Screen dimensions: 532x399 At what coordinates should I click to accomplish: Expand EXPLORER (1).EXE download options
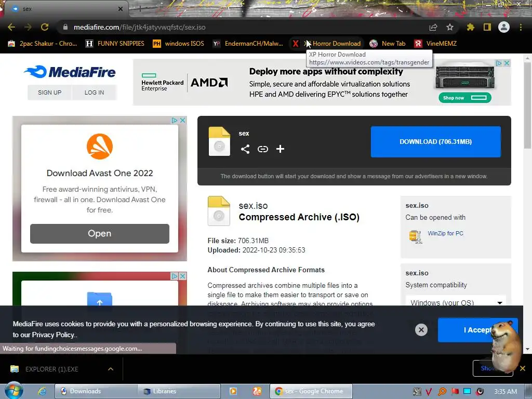[x=111, y=369]
